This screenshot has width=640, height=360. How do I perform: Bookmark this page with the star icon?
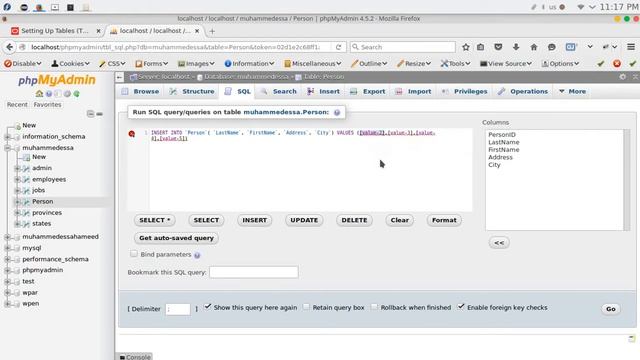(x=466, y=47)
